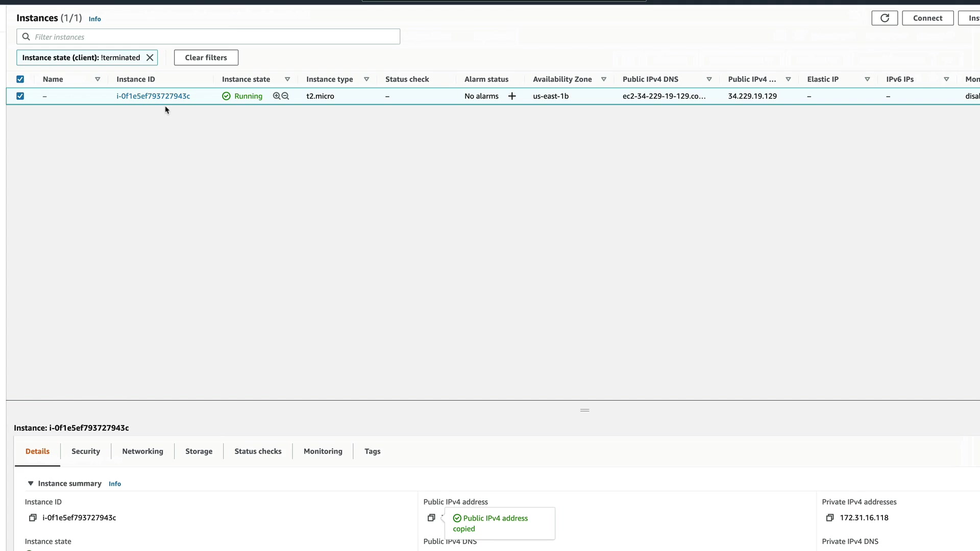Click the refresh instances icon button
This screenshot has height=551, width=980.
(884, 18)
